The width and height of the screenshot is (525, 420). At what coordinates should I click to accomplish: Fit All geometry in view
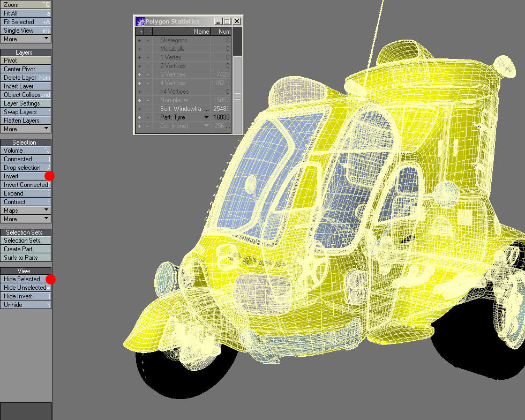coord(26,13)
